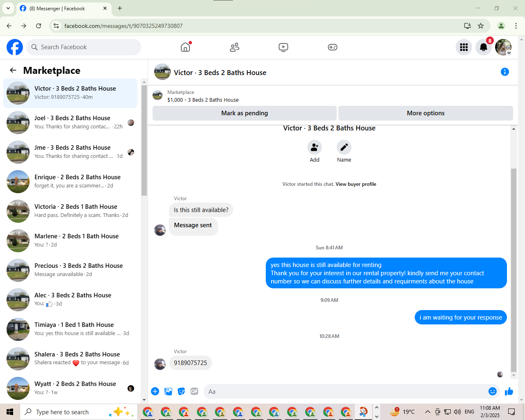525x420 pixels.
Task: Bookmark this page with the star icon
Action: pyautogui.click(x=481, y=26)
